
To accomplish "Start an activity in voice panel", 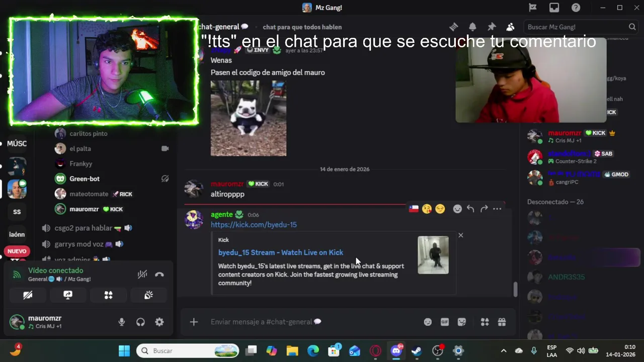I will point(108,295).
